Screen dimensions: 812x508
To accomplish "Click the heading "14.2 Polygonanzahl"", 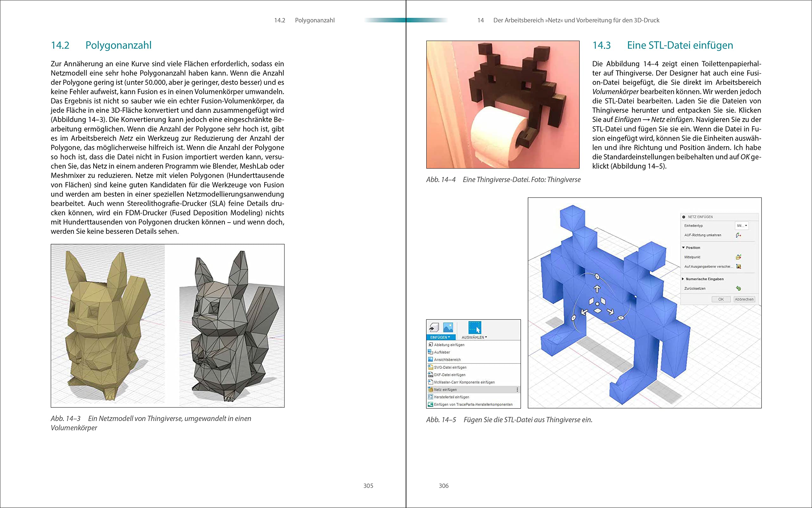I will tap(101, 45).
